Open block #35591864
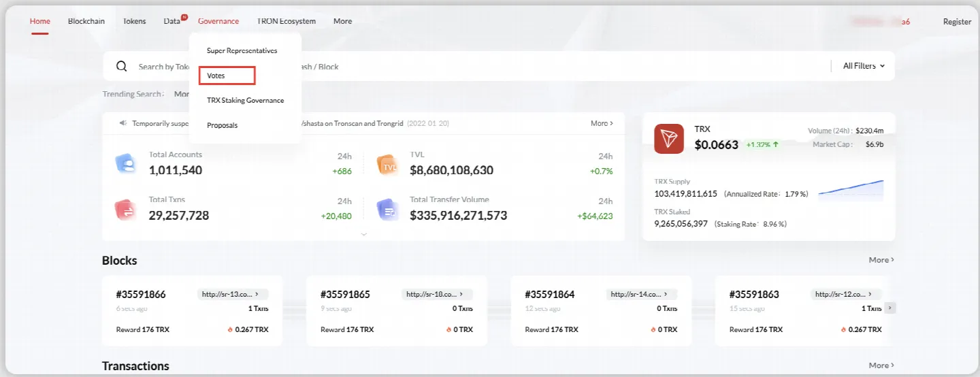 pos(550,295)
